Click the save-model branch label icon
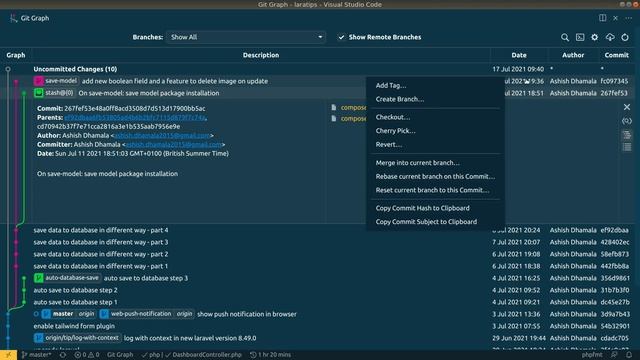640x360 pixels. tap(39, 81)
